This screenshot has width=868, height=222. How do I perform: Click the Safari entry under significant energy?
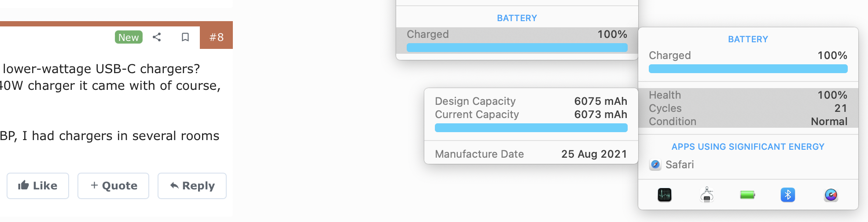[x=680, y=165]
